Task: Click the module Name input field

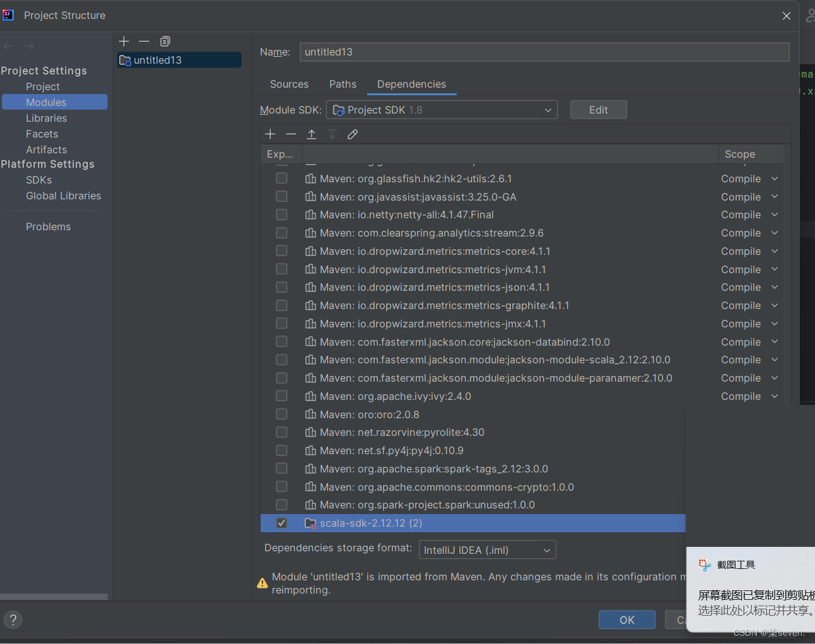Action: 544,52
